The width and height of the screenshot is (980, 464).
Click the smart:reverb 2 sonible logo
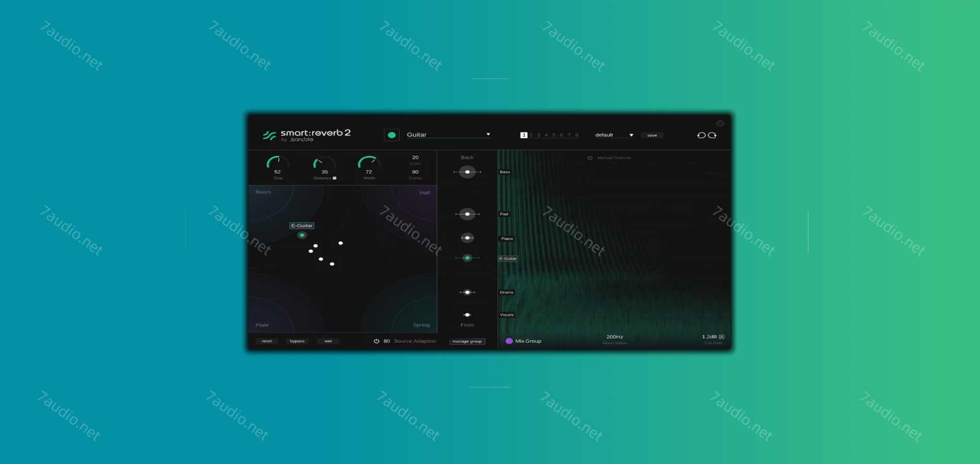coord(307,135)
